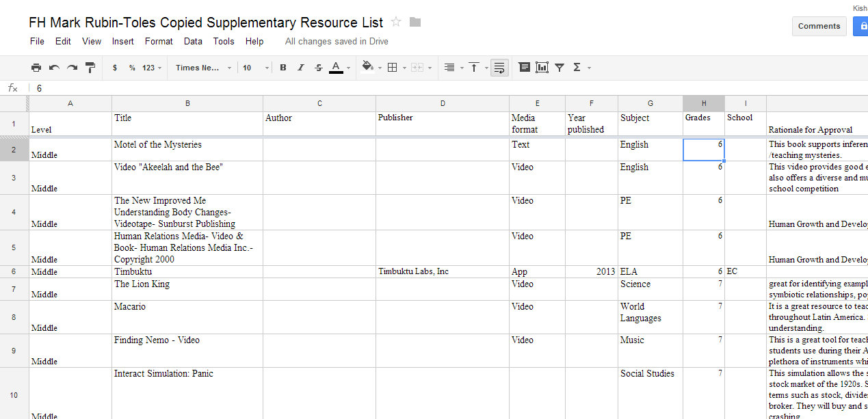Click cell 'Interact Simulation: Panic'
Viewport: 868px width, 419px height.
[x=187, y=394]
